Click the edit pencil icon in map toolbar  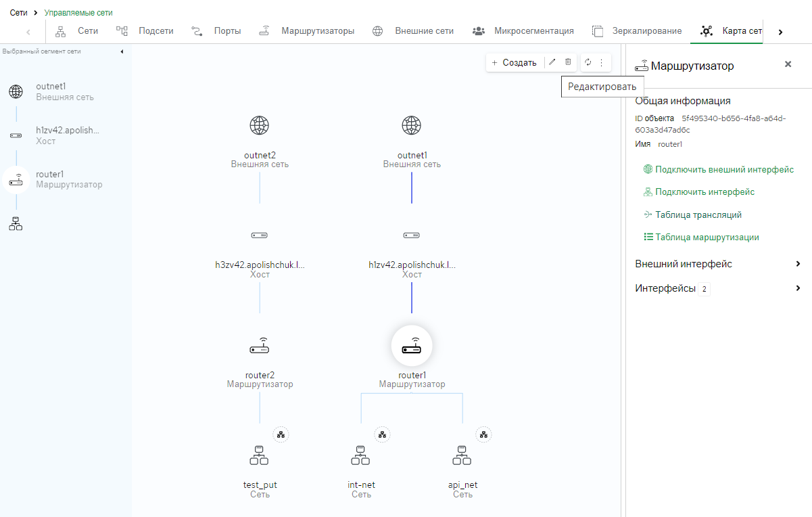point(552,62)
